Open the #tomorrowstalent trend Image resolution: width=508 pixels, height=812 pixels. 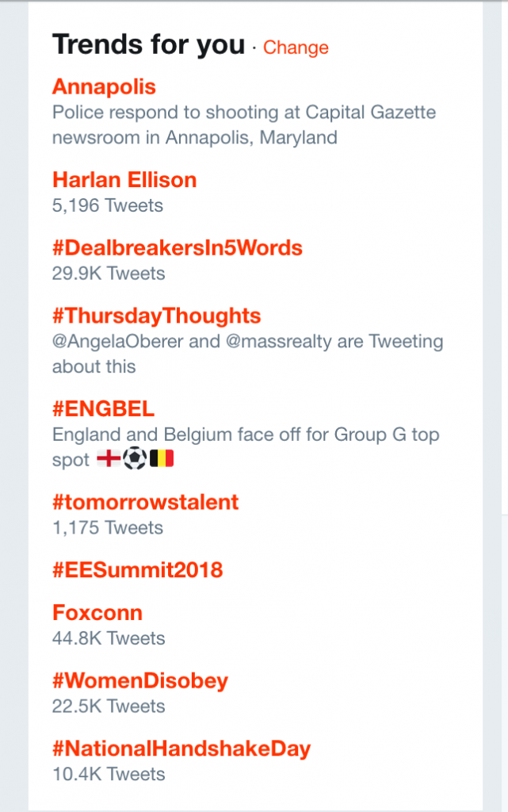coord(145,502)
